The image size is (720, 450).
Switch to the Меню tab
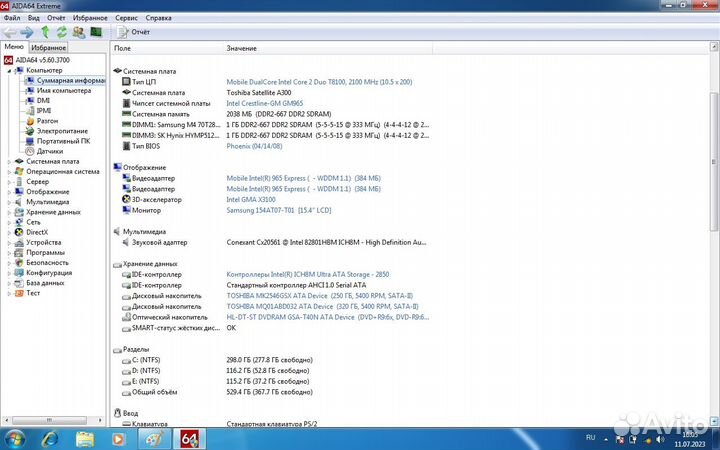[x=14, y=47]
